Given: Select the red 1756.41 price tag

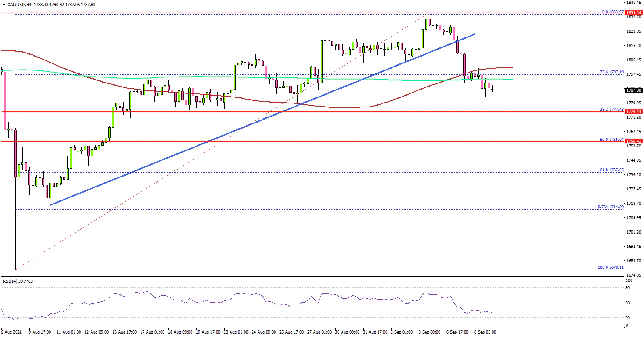Looking at the screenshot, I should (634, 141).
